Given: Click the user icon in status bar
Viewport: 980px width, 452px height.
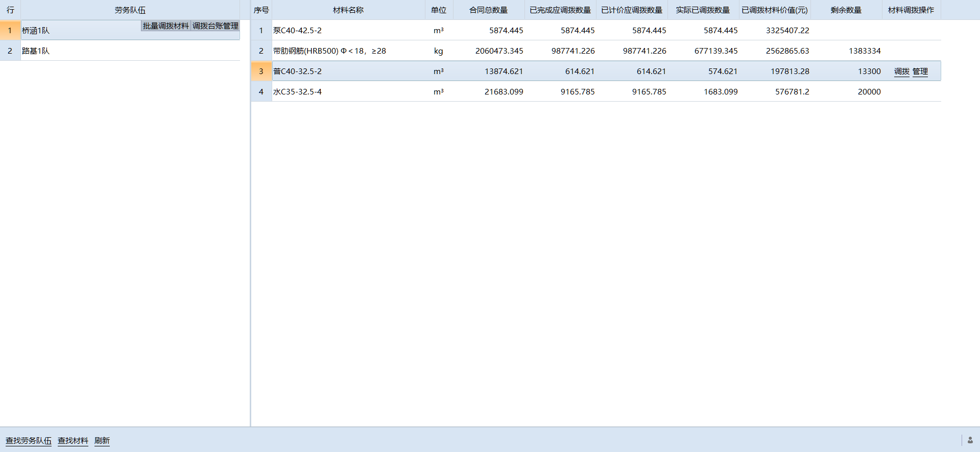Looking at the screenshot, I should pyautogui.click(x=970, y=440).
